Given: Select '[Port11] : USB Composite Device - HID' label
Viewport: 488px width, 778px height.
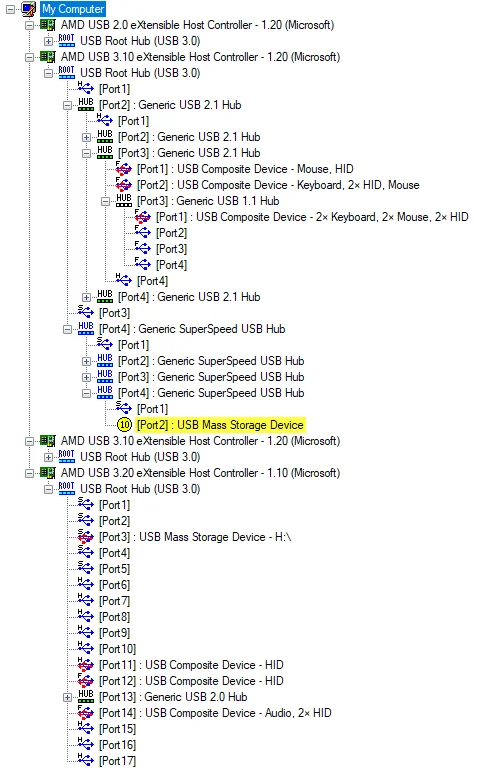Looking at the screenshot, I should [191, 665].
